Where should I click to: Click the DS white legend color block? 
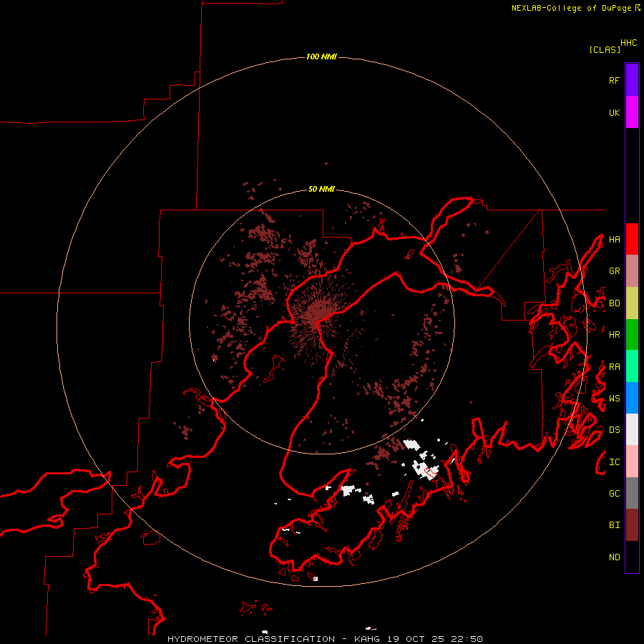(x=632, y=429)
